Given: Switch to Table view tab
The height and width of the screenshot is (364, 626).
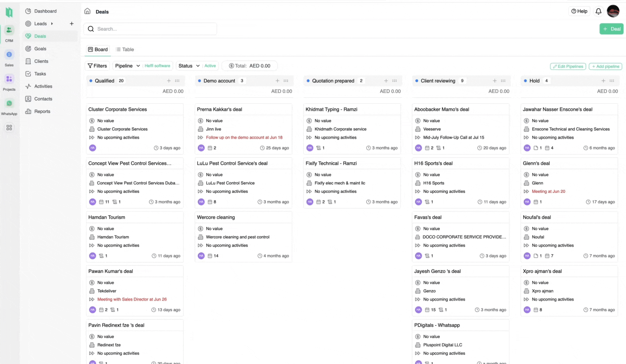Looking at the screenshot, I should pos(125,49).
